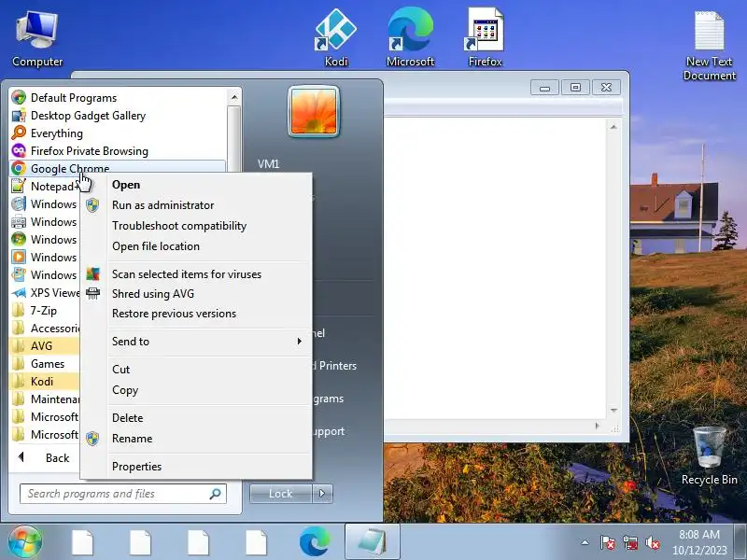Screen dimensions: 747x560
Task: Open the XPS Viewer program entry
Action: [x=45, y=292]
